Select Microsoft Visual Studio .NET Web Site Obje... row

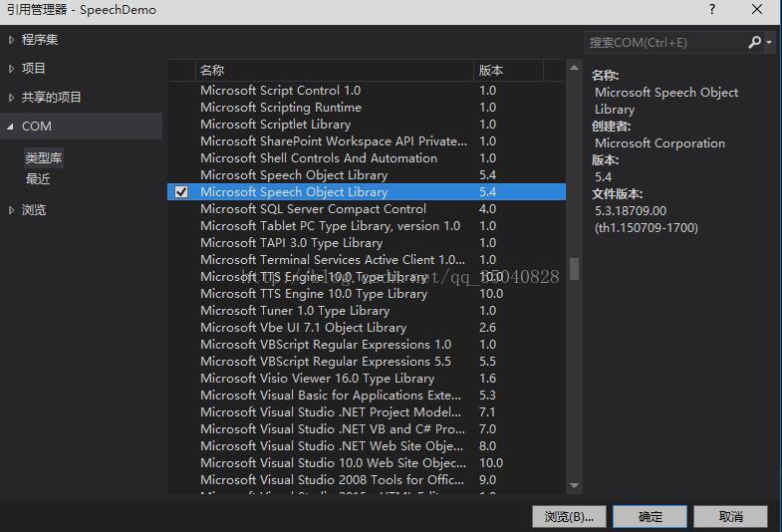(367, 446)
